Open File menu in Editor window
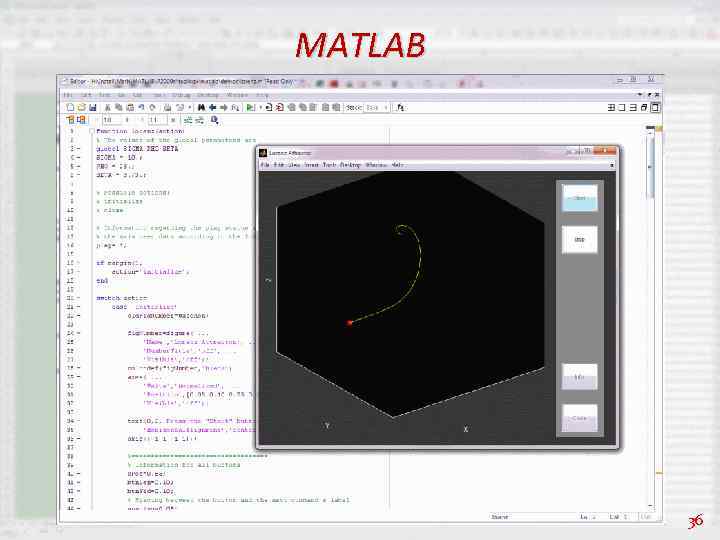Viewport: 720px width, 540px height. [x=68, y=95]
